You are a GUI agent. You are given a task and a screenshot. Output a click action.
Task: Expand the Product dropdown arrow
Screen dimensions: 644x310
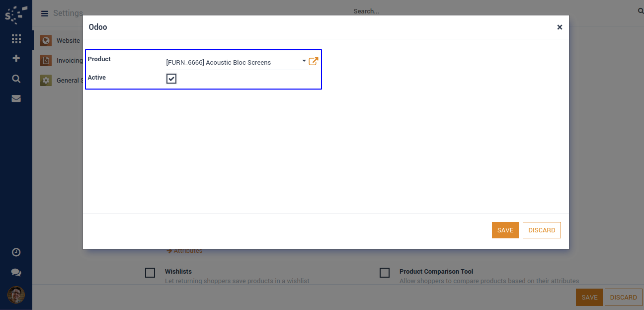coord(304,61)
